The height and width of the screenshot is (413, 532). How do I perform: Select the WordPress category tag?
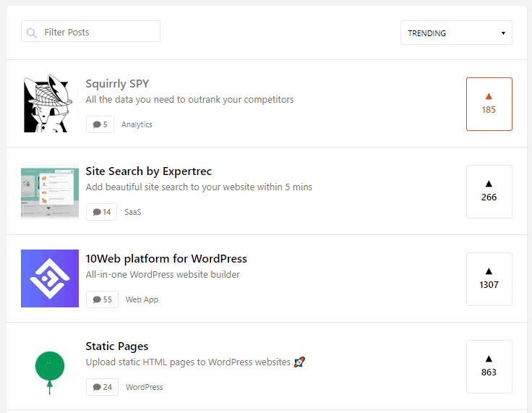[x=144, y=387]
